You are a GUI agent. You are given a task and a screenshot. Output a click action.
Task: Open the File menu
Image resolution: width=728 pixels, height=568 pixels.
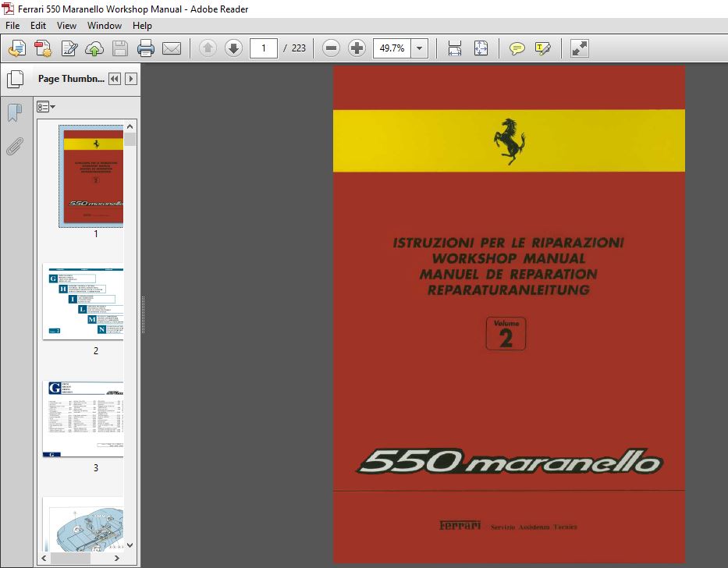pos(12,26)
